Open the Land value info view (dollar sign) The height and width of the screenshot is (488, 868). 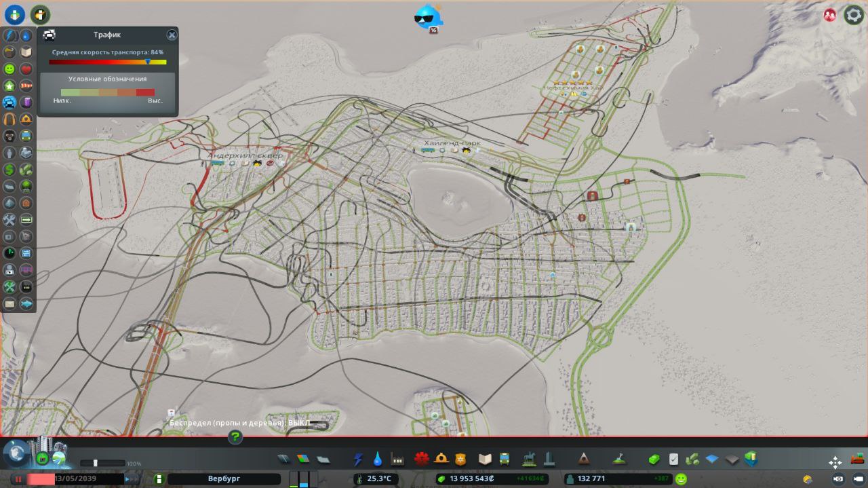coord(9,170)
